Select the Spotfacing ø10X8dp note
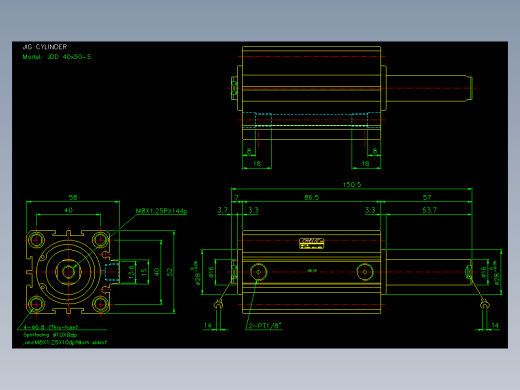This screenshot has height=390, width=520. tap(50, 335)
